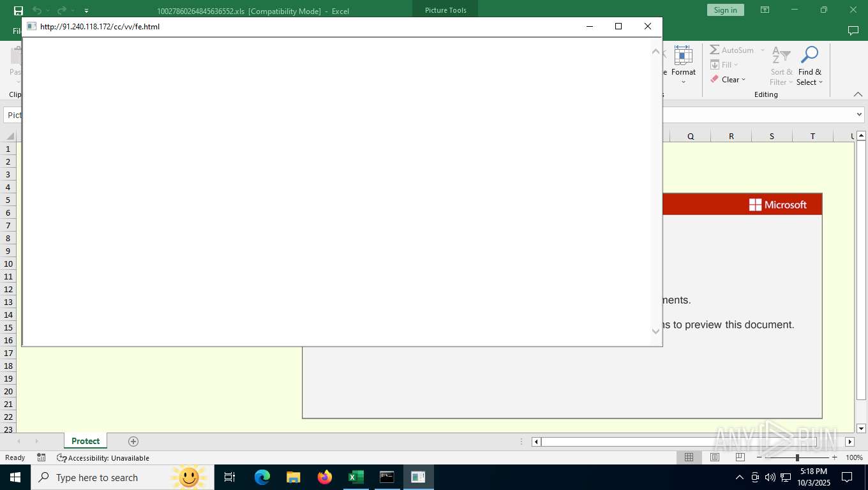Click the comments speech bubble icon

pos(853,31)
